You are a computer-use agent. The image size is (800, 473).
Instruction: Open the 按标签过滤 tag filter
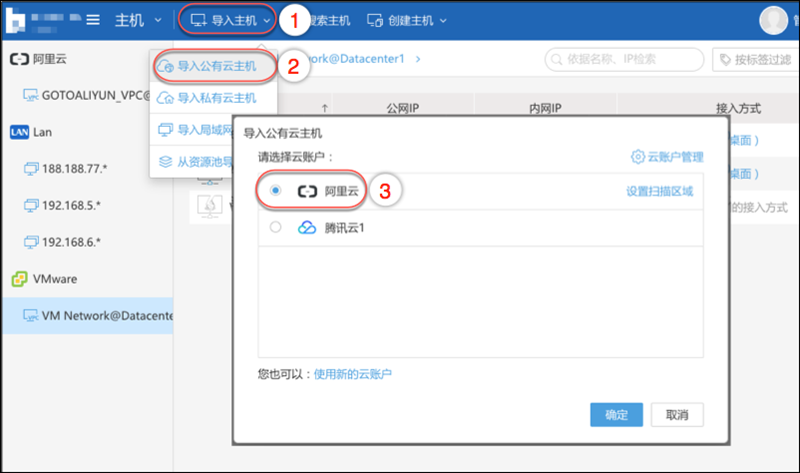click(756, 60)
